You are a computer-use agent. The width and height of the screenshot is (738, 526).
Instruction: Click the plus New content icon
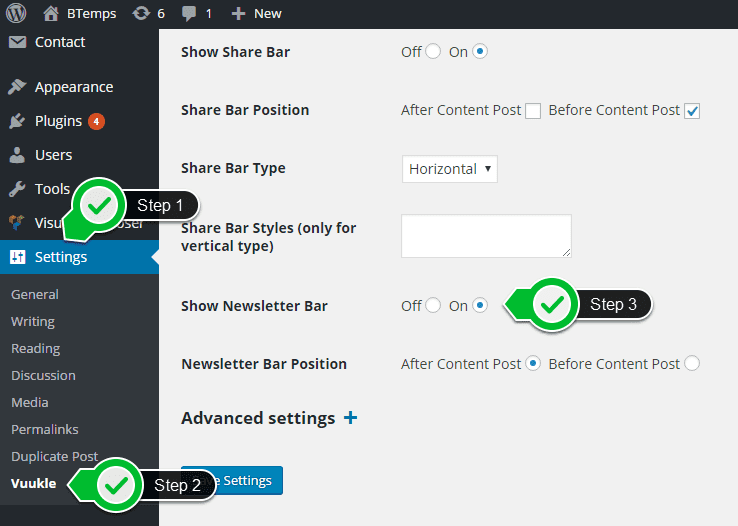pos(238,14)
